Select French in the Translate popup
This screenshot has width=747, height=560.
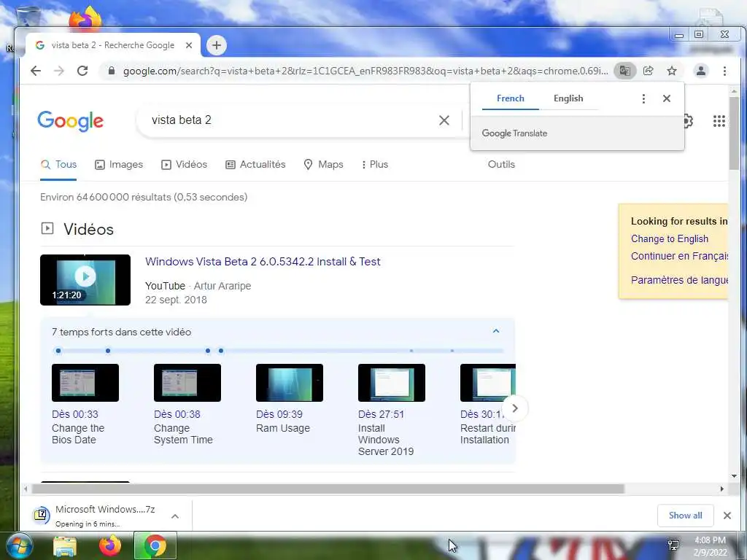(x=510, y=98)
